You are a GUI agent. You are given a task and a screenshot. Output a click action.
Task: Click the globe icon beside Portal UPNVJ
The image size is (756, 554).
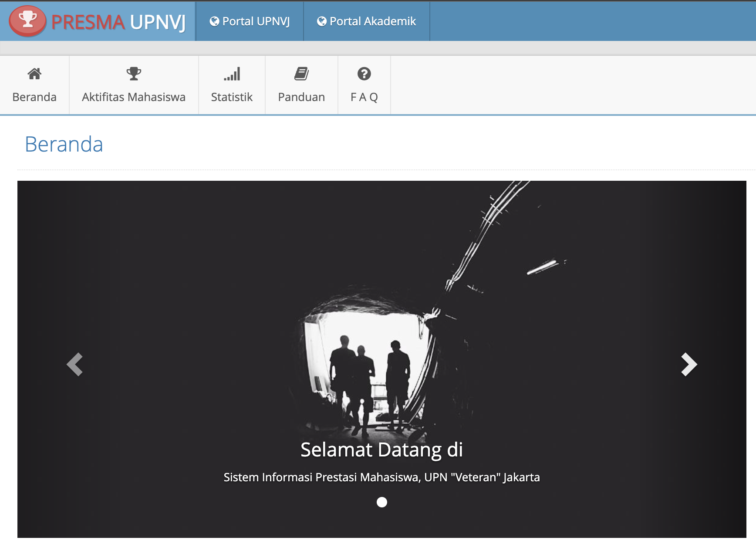[214, 21]
